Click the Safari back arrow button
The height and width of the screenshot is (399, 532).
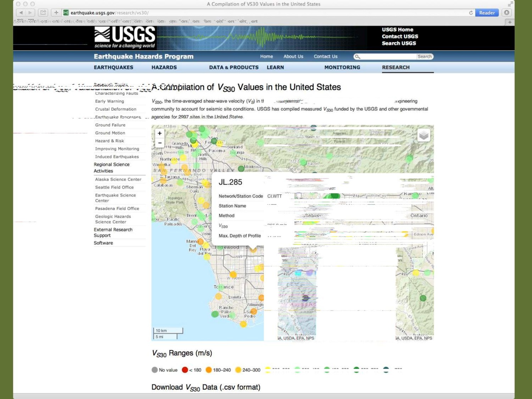[x=21, y=13]
